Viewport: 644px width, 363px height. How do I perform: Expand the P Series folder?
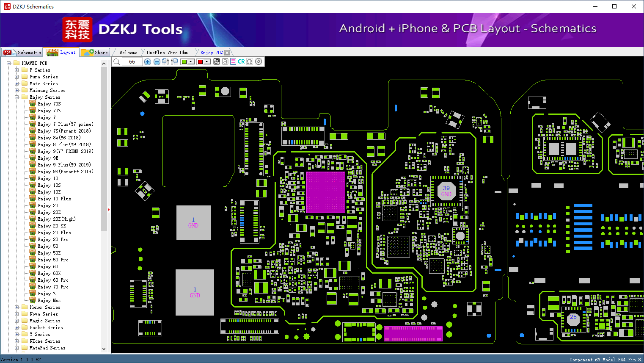coord(17,70)
